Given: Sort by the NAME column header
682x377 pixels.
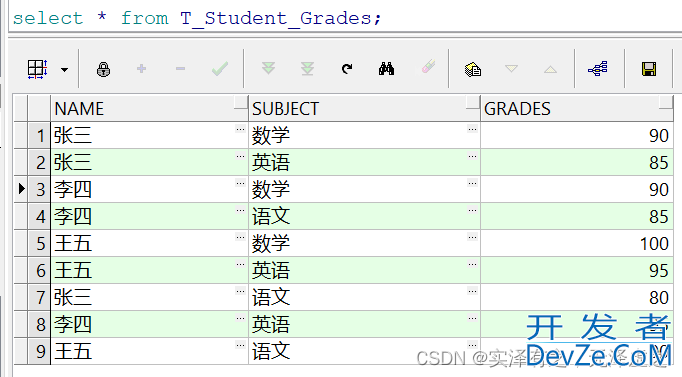Looking at the screenshot, I should point(149,108).
